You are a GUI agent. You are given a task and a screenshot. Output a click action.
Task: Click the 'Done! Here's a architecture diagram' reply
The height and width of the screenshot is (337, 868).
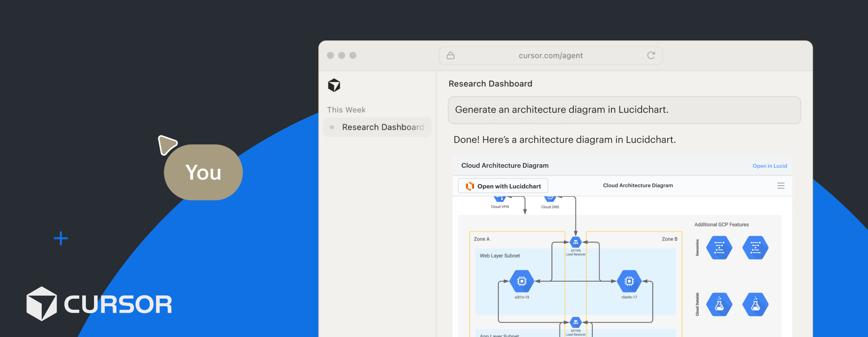(x=565, y=140)
